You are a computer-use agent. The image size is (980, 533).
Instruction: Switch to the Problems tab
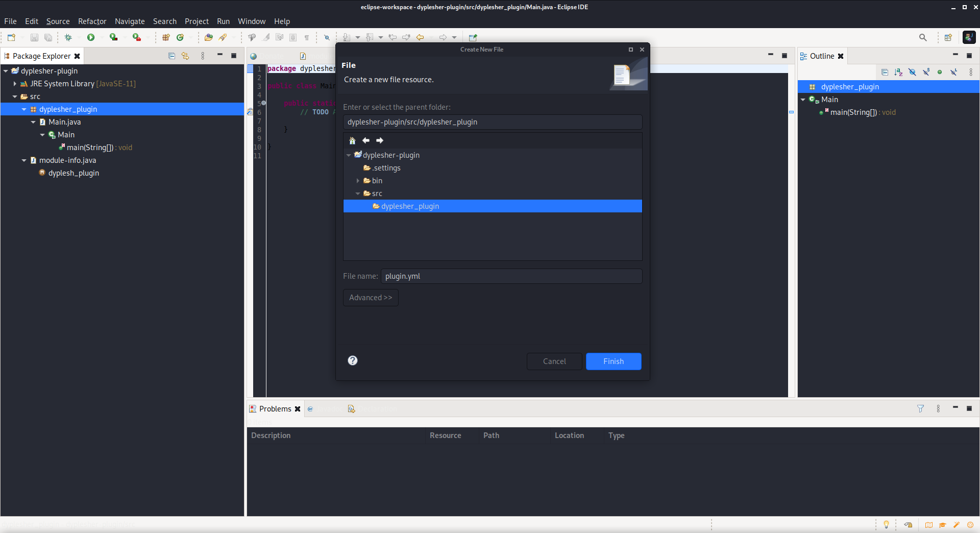pos(275,408)
